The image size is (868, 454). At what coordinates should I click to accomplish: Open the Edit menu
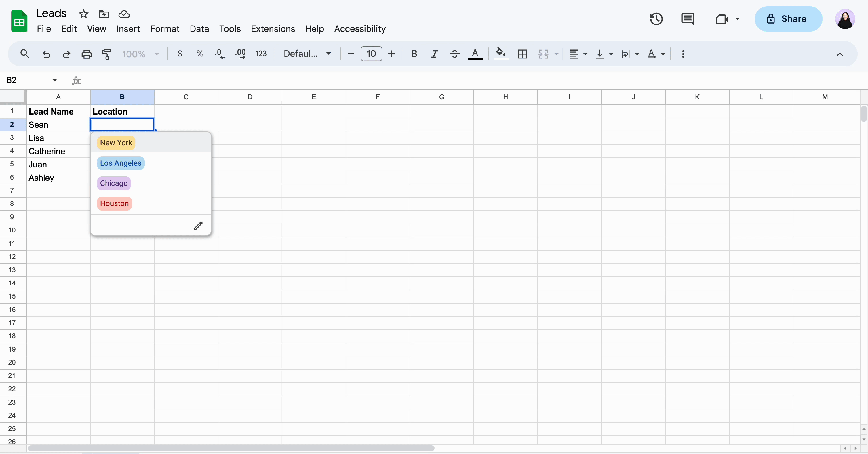pyautogui.click(x=69, y=29)
